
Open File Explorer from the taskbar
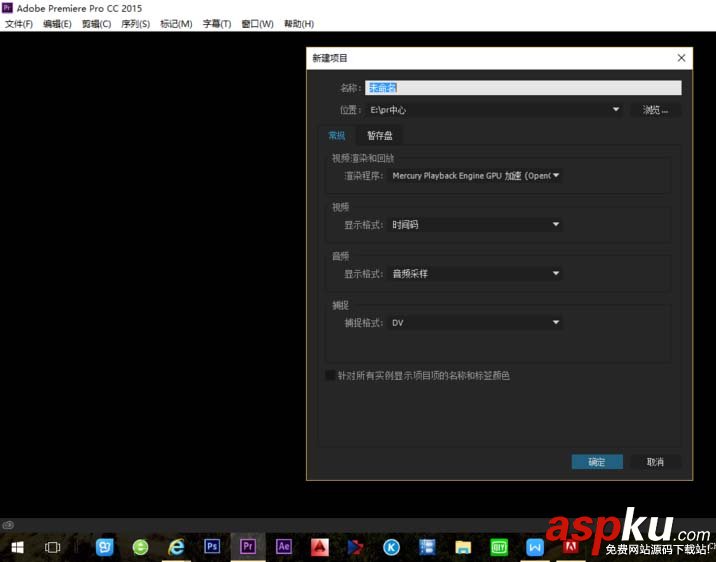[x=463, y=547]
